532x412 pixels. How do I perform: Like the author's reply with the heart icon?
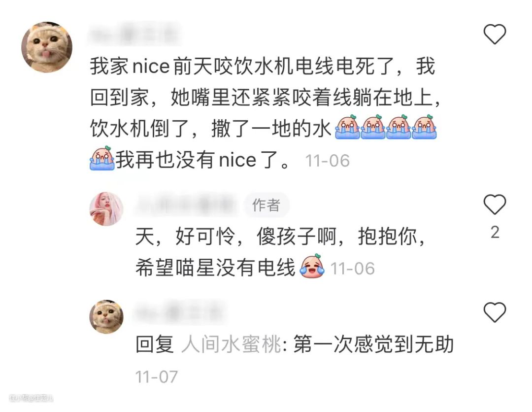[x=495, y=205]
